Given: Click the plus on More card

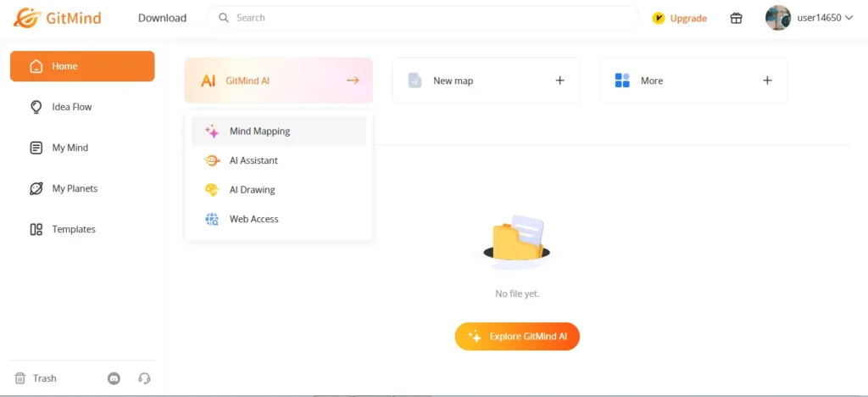Looking at the screenshot, I should (767, 81).
